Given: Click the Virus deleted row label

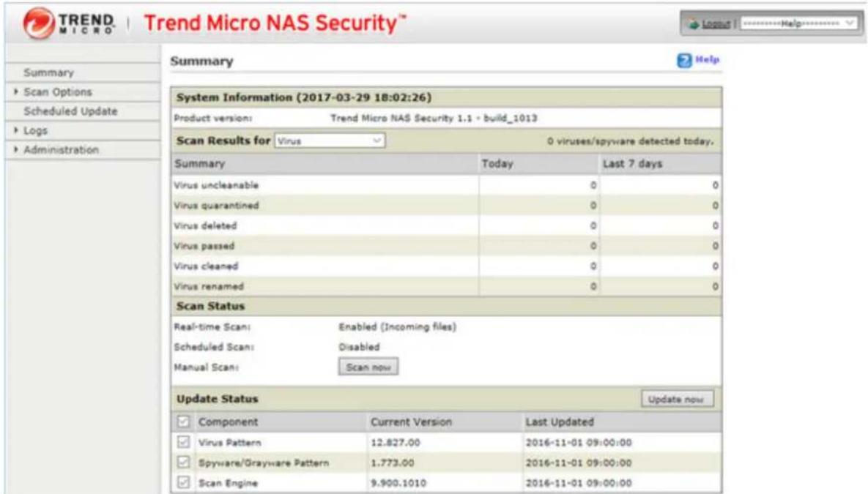Looking at the screenshot, I should [x=205, y=225].
